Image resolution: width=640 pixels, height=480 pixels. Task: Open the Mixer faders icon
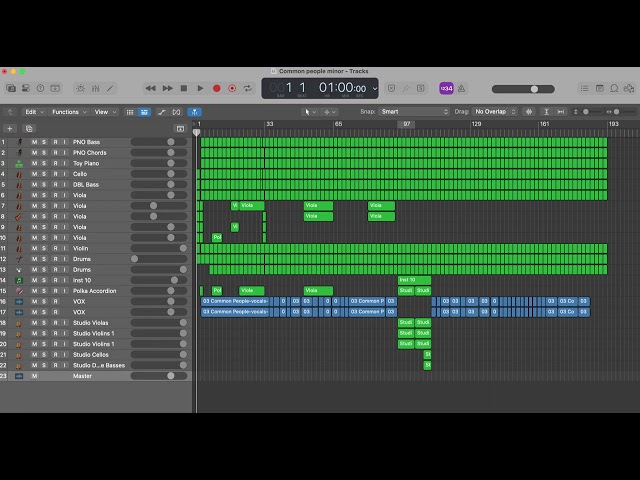click(96, 88)
